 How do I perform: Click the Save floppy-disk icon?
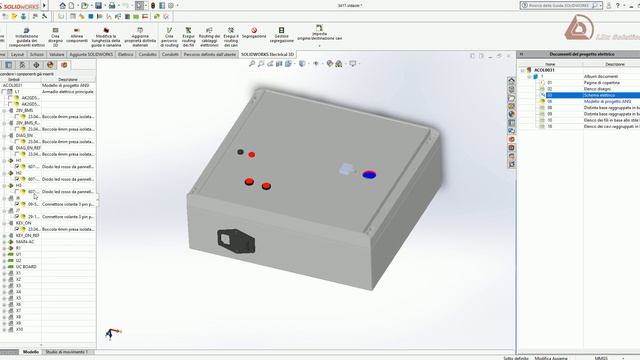pos(98,6)
